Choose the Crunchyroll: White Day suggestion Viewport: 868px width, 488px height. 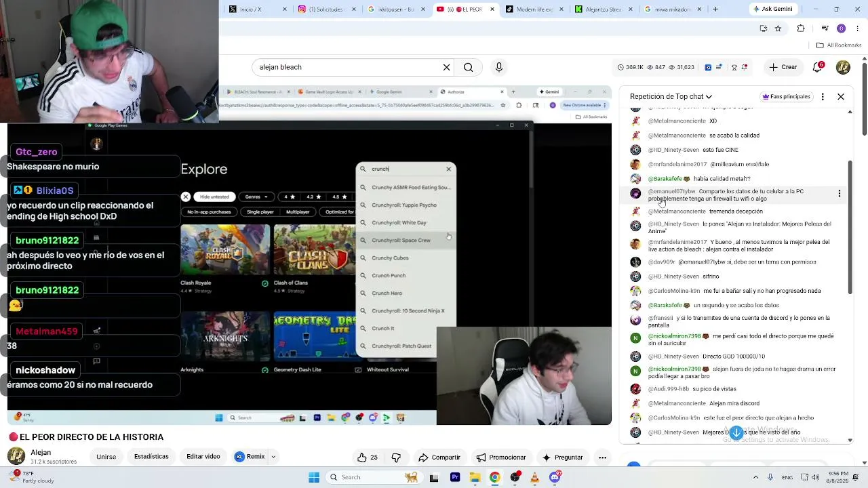pos(406,222)
